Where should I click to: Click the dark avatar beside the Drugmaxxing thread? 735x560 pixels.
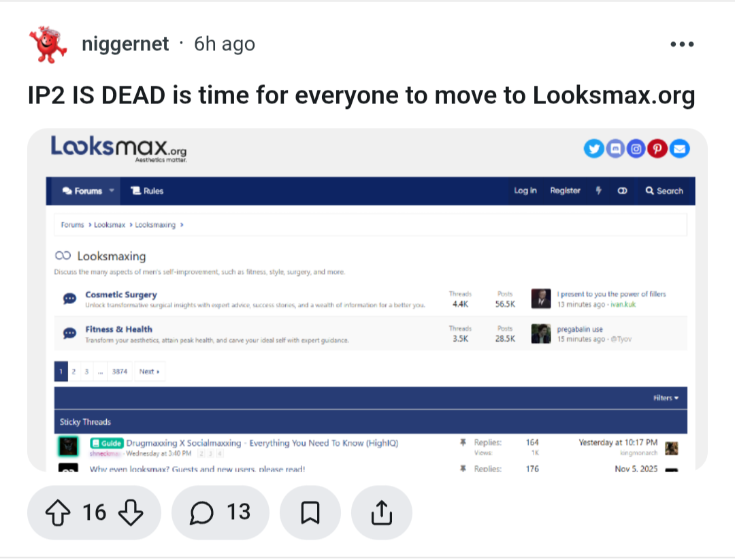click(x=69, y=446)
